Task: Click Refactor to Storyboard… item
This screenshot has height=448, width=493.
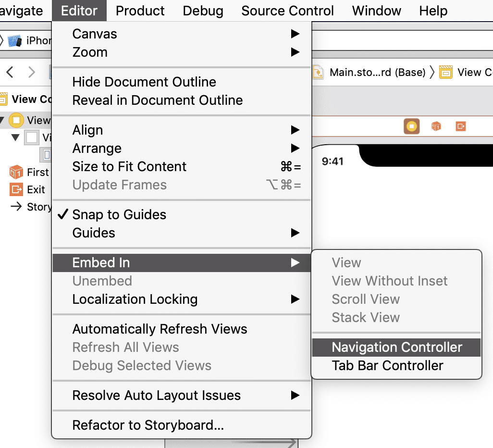Action: [x=148, y=425]
